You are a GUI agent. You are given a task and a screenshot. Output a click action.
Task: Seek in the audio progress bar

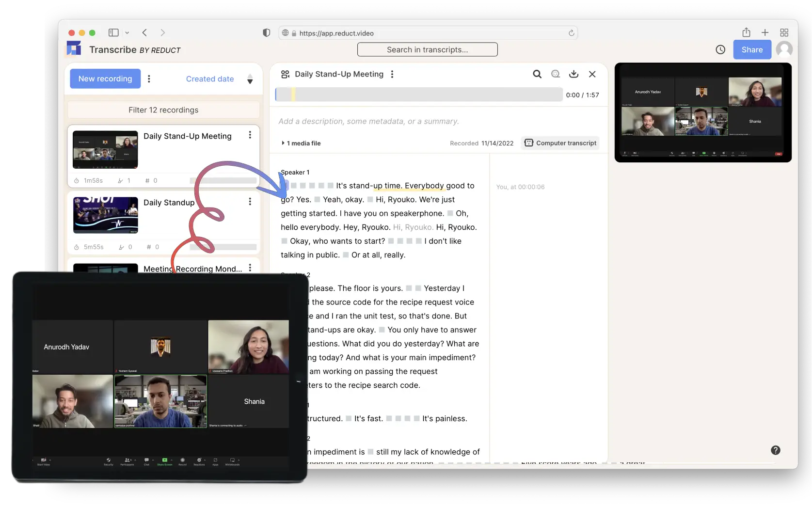point(418,95)
